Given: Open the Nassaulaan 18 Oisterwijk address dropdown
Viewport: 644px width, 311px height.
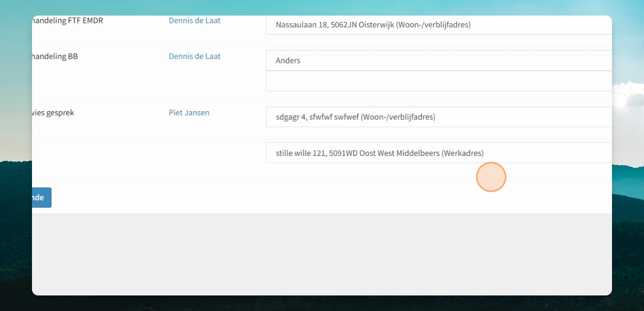Looking at the screenshot, I should pos(439,25).
